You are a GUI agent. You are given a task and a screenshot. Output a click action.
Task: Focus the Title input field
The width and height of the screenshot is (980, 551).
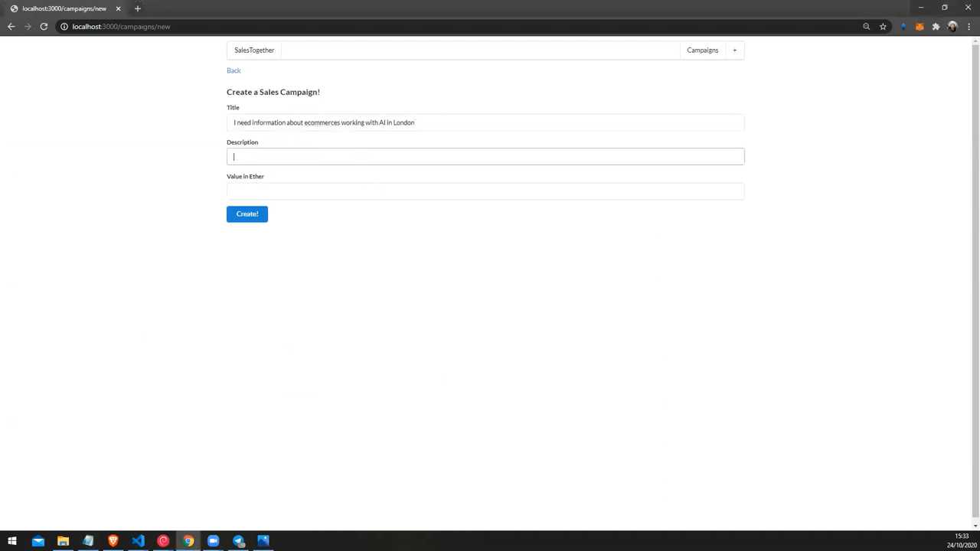(485, 122)
